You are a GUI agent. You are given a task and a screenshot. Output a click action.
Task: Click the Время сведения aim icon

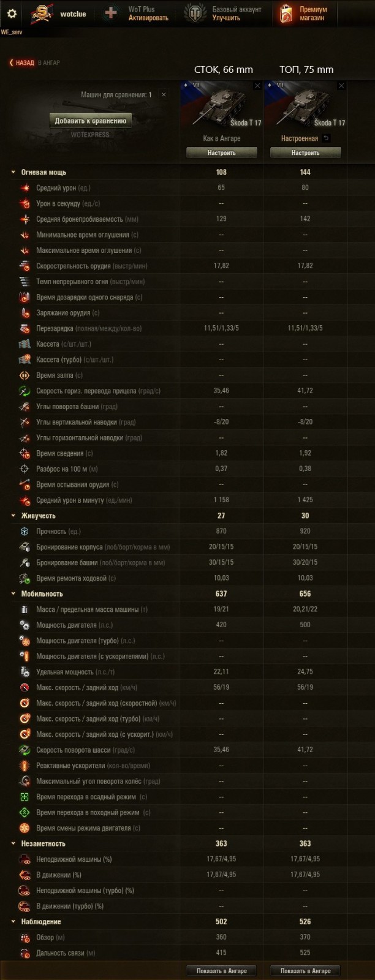25,454
